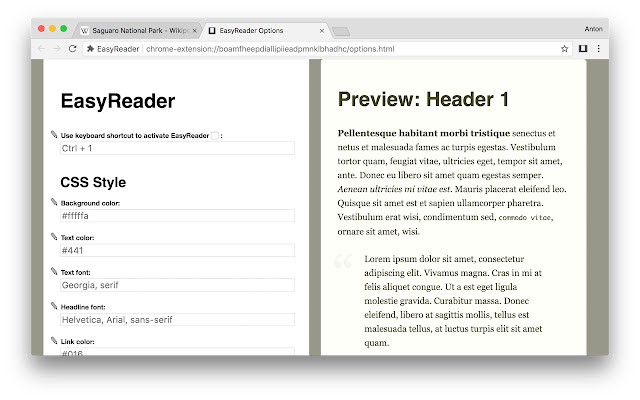The image size is (640, 400).
Task: Click the Lorem ipsum blockquote text
Action: click(453, 301)
